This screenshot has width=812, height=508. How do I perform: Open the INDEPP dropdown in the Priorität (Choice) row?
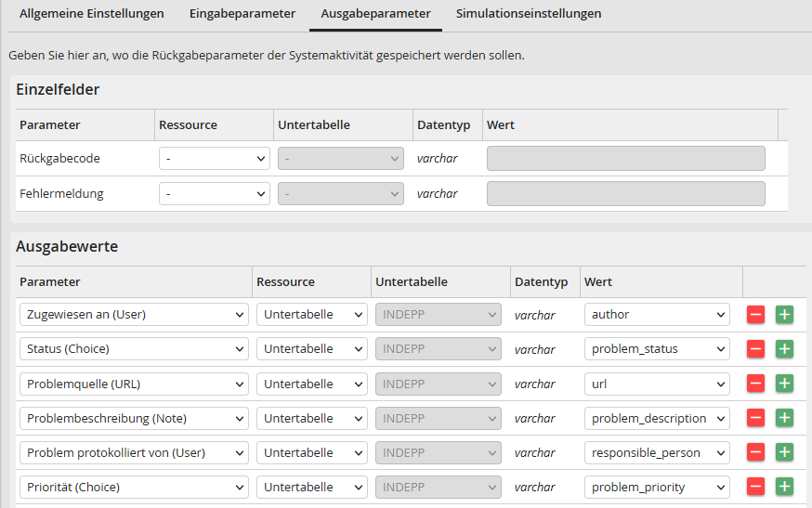point(439,487)
